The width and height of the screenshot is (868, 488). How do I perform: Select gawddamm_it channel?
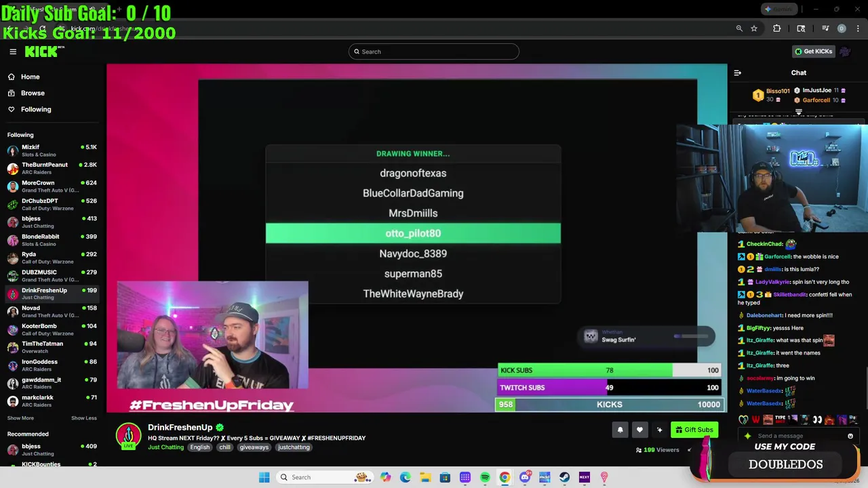(52, 383)
